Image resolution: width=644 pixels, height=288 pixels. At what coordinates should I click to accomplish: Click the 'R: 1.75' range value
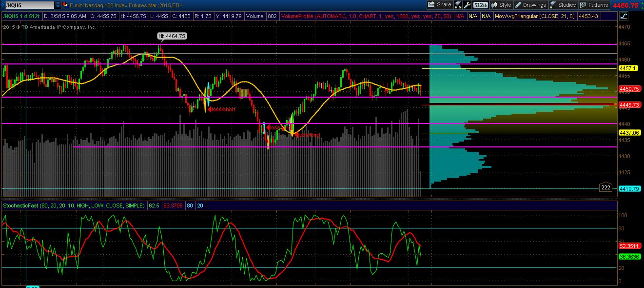click(203, 16)
